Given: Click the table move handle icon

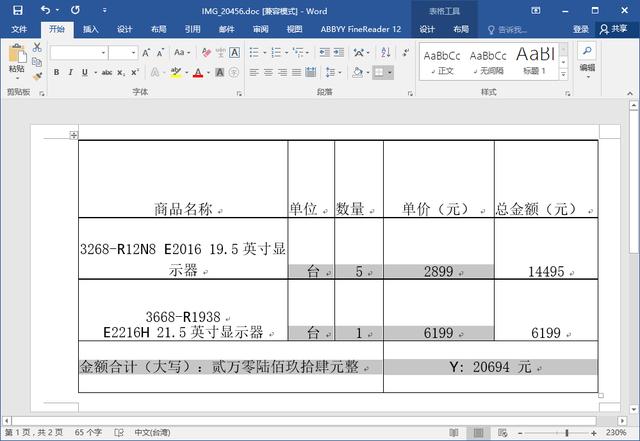Looking at the screenshot, I should tap(73, 135).
